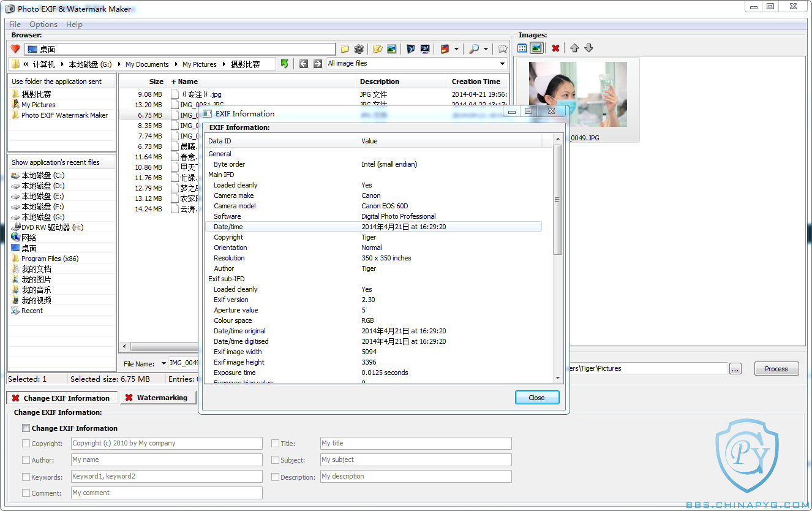This screenshot has width=812, height=511.
Task: Select Photo EXIF Watermark Maker folder entry
Action: point(64,115)
